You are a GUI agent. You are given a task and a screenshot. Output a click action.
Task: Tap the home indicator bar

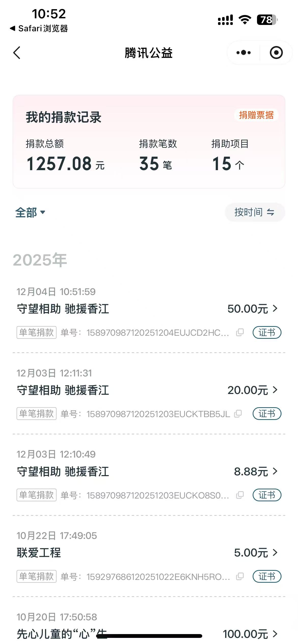point(149,636)
